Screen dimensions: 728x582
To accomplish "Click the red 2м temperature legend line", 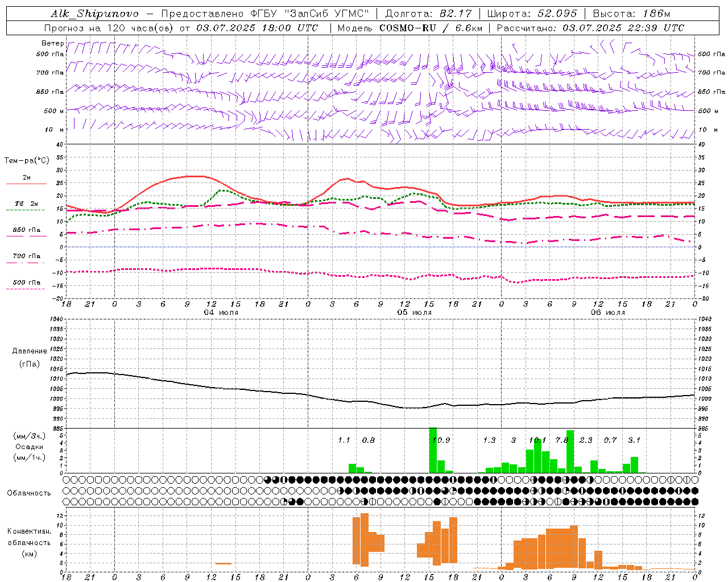I will click(26, 184).
